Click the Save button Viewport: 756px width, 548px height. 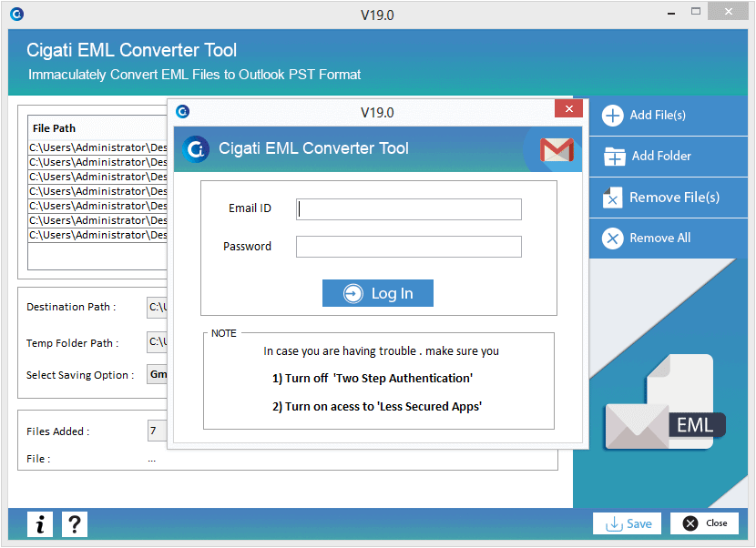tap(627, 523)
